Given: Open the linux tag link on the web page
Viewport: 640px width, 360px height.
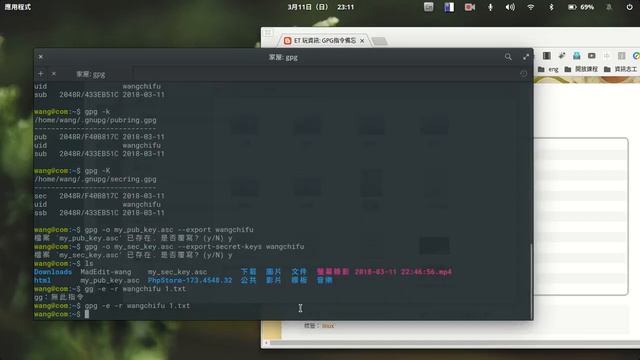Looking at the screenshot, I should pos(328,326).
